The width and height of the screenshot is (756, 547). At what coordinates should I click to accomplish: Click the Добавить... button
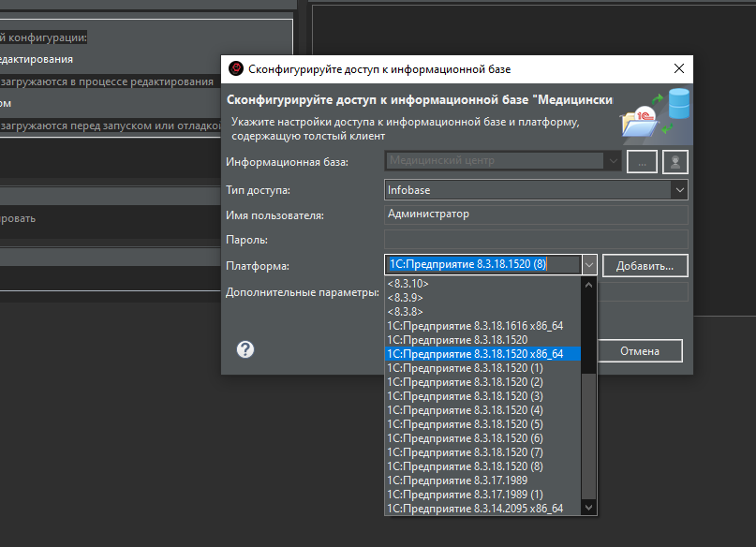click(x=645, y=265)
